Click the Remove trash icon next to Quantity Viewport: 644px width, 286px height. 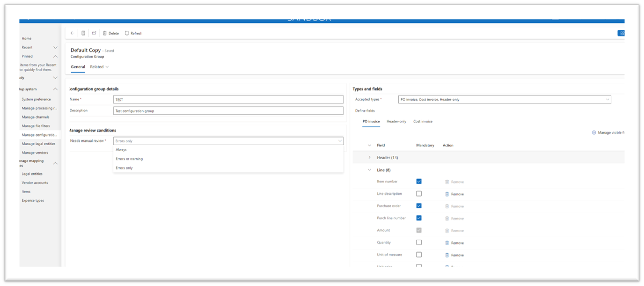click(x=447, y=242)
